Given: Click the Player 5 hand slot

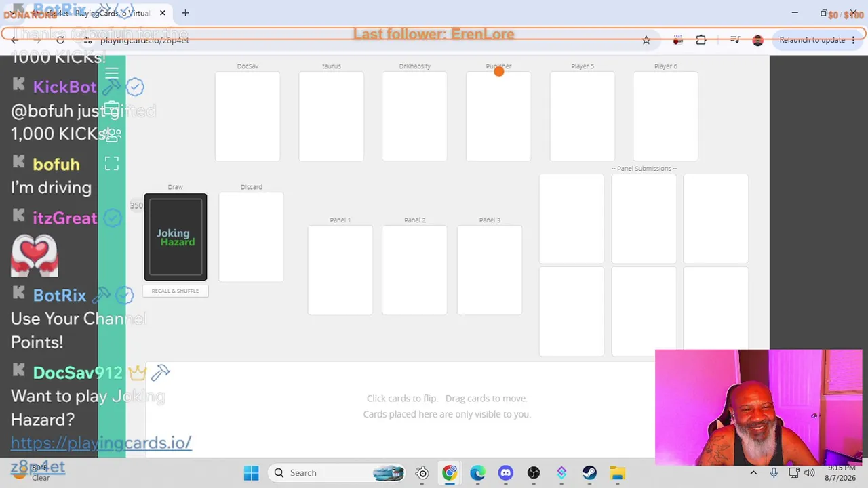Looking at the screenshot, I should click(582, 117).
